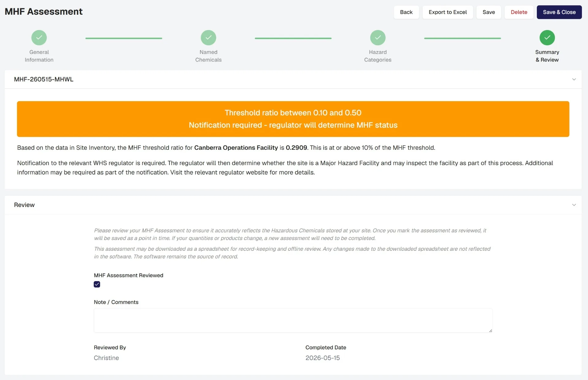
Task: Focus the Note / Comments text area
Action: tap(293, 320)
